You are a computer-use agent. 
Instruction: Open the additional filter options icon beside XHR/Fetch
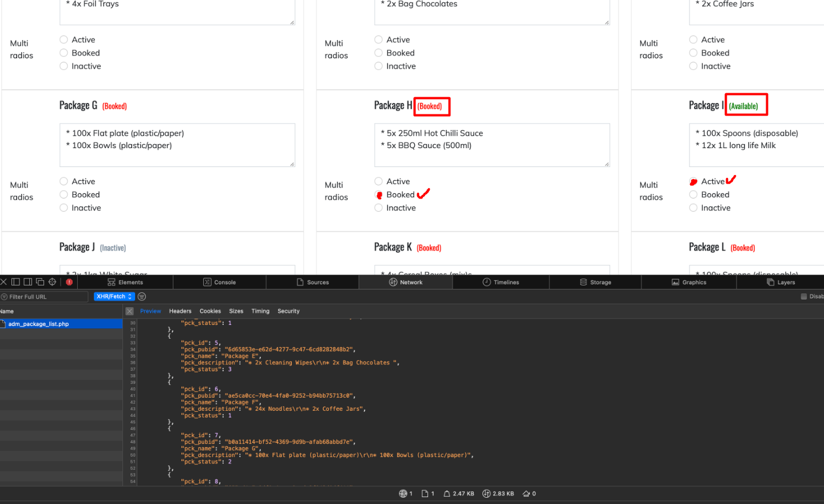[141, 296]
